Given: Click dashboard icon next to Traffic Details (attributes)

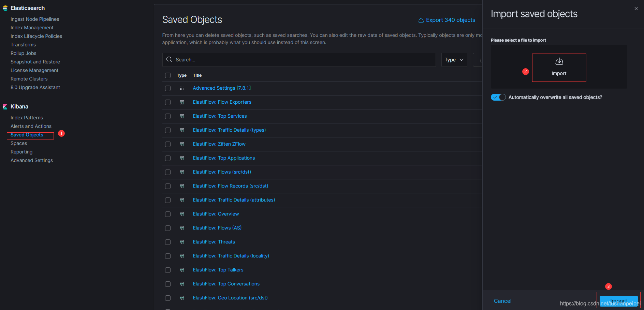Looking at the screenshot, I should tap(182, 200).
